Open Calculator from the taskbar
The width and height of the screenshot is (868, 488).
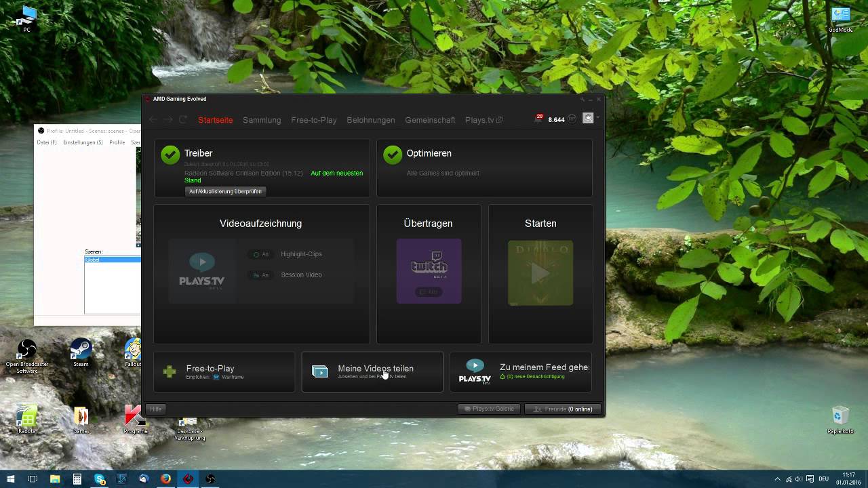tap(77, 479)
